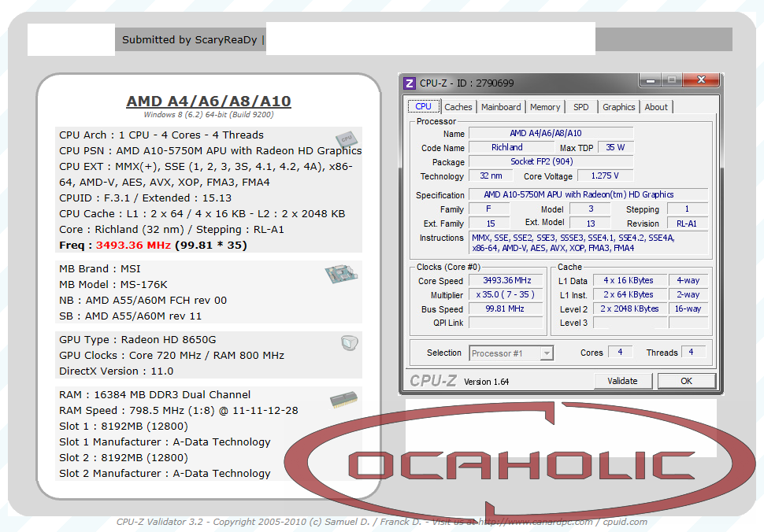Click 'RAM Speed : 798.5 MHz' line
The image size is (764, 532).
(178, 411)
